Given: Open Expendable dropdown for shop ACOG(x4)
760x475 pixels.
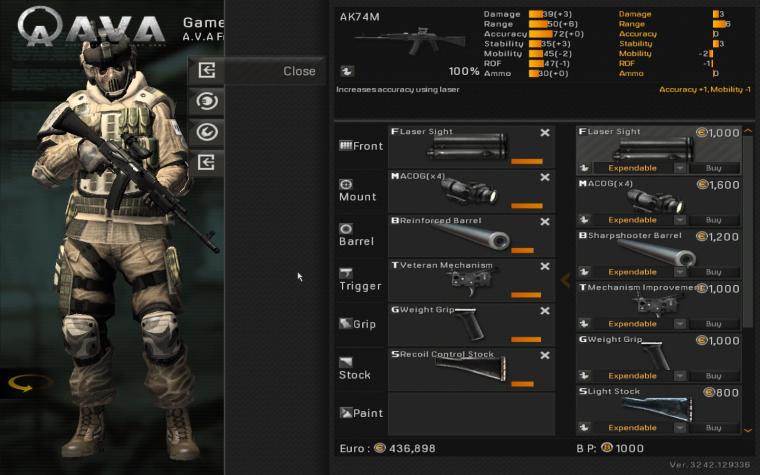Looking at the screenshot, I should point(680,220).
